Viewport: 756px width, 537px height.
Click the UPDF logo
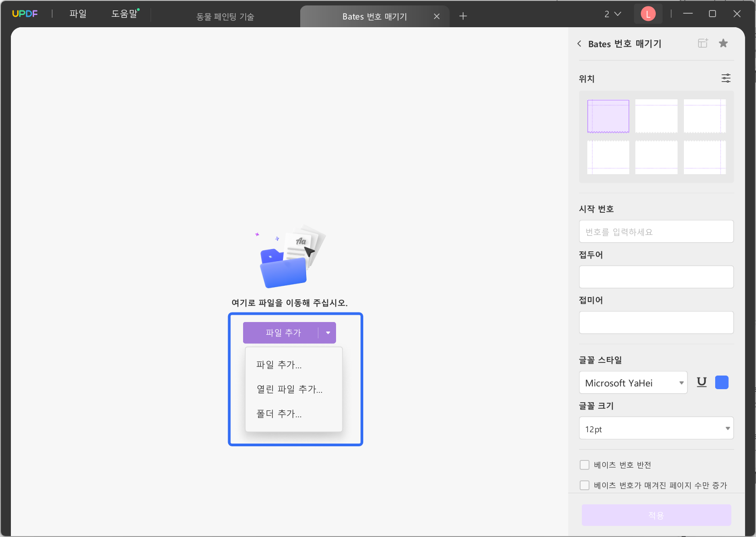(x=25, y=14)
